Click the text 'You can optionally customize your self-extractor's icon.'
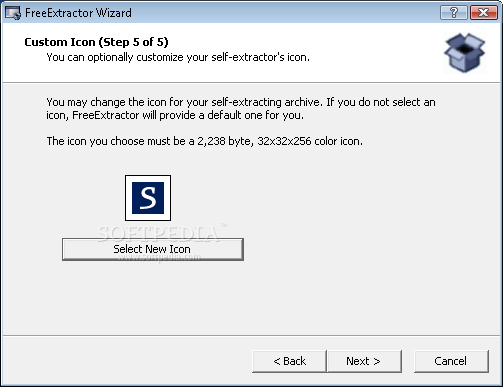Screen dimensions: 503x387 point(178,57)
